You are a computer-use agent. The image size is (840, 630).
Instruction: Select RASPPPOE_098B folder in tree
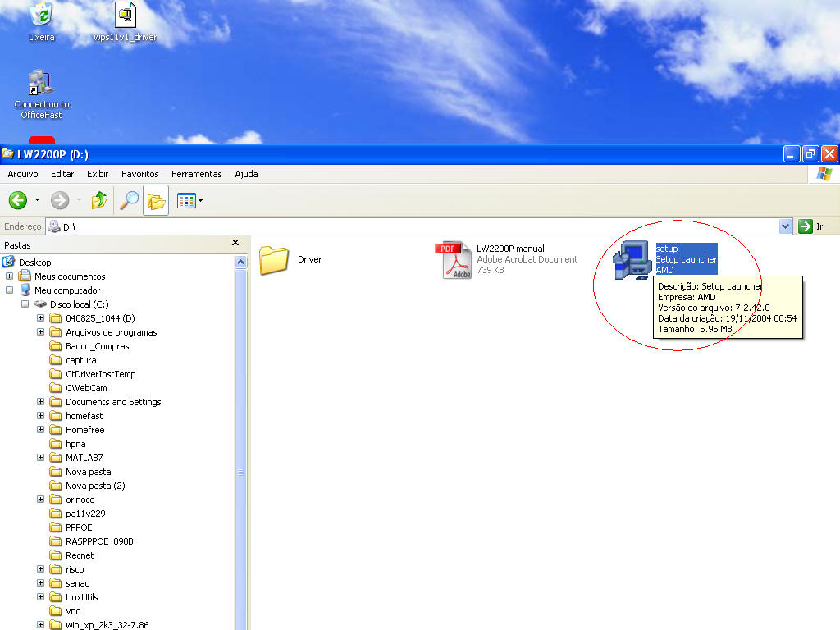pyautogui.click(x=99, y=541)
